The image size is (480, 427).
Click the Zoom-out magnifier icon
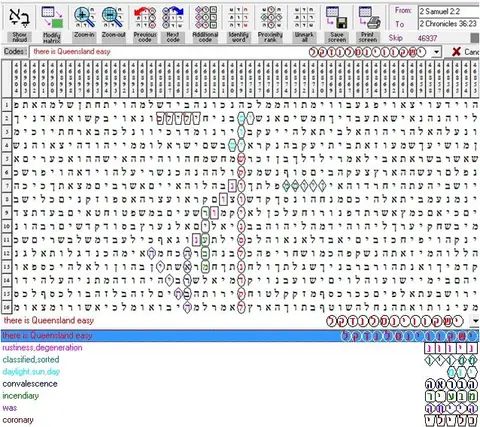click(x=113, y=17)
